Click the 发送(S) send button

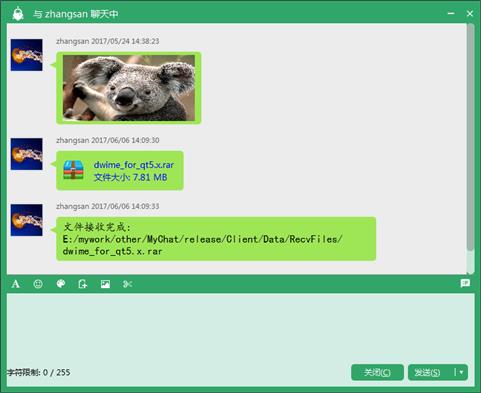click(427, 372)
